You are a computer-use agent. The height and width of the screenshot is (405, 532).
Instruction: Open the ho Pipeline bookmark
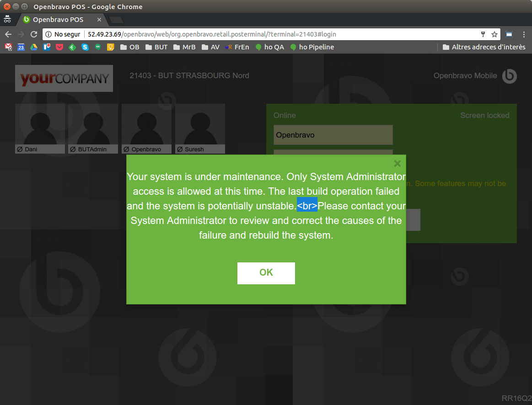click(x=312, y=47)
